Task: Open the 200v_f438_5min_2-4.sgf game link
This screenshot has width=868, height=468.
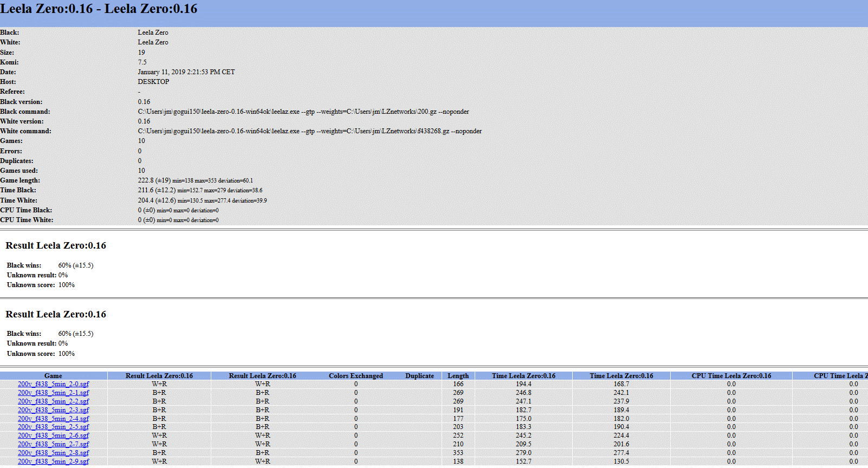Action: pyautogui.click(x=53, y=419)
